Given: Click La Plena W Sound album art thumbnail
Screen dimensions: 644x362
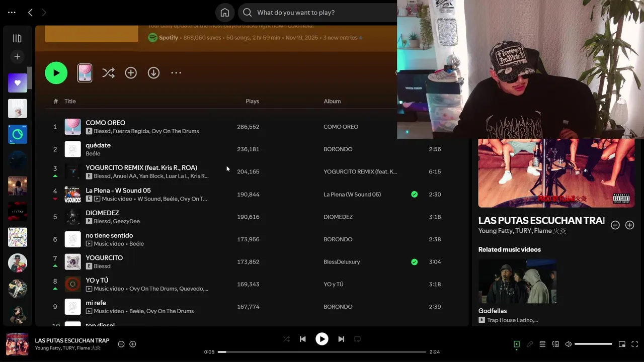Looking at the screenshot, I should (x=73, y=194).
